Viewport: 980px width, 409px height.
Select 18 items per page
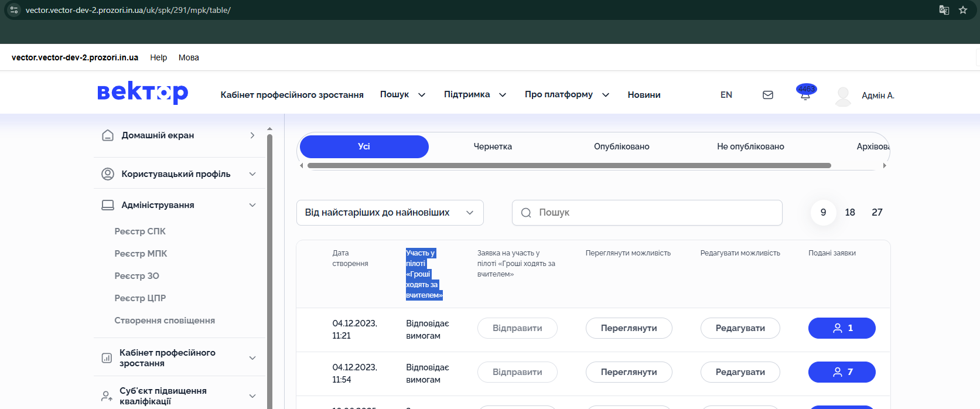coord(850,212)
